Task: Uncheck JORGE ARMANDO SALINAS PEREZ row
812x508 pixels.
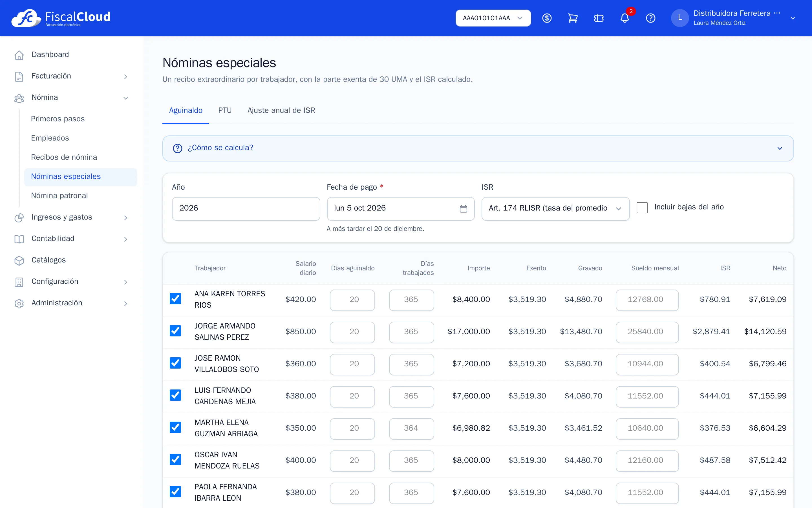Action: pos(175,330)
